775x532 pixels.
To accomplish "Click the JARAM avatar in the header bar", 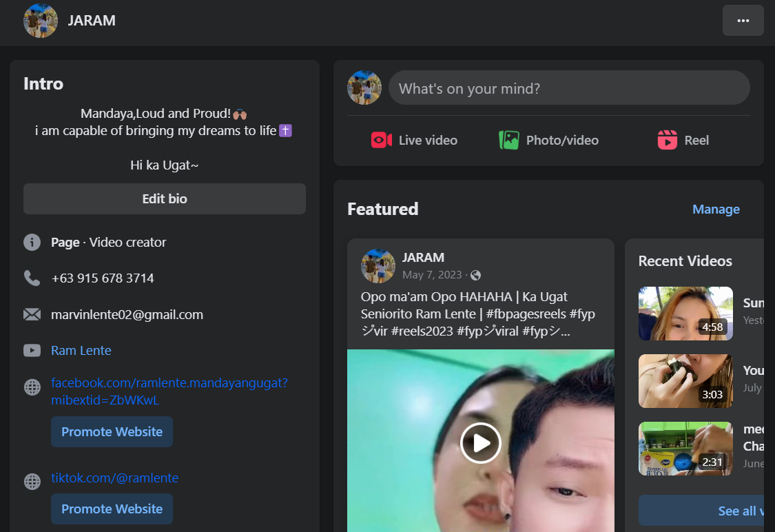I will (41, 20).
